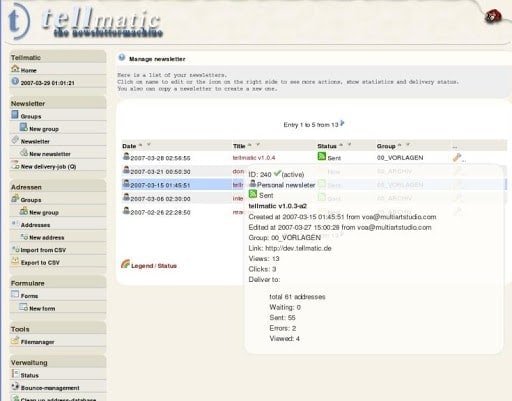Click the form icon beside Forms

pyautogui.click(x=15, y=294)
